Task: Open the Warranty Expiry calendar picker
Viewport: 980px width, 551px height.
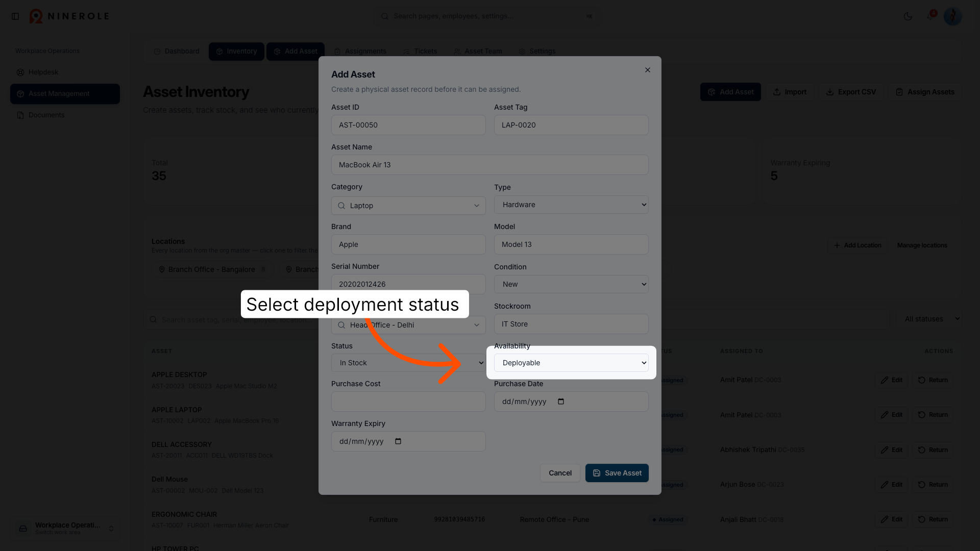Action: coord(398,441)
